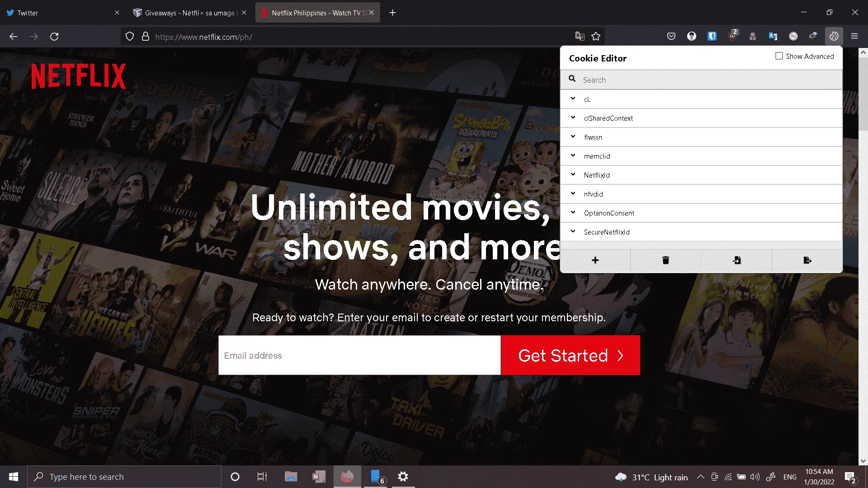Switch to the Giveaways tab
This screenshot has height=488, width=868.
click(190, 13)
